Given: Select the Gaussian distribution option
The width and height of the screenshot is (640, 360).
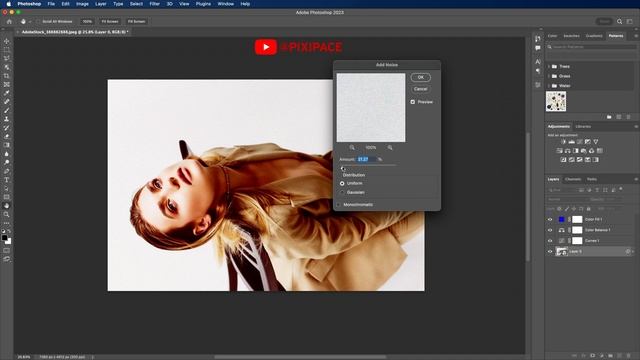Looking at the screenshot, I should point(342,192).
